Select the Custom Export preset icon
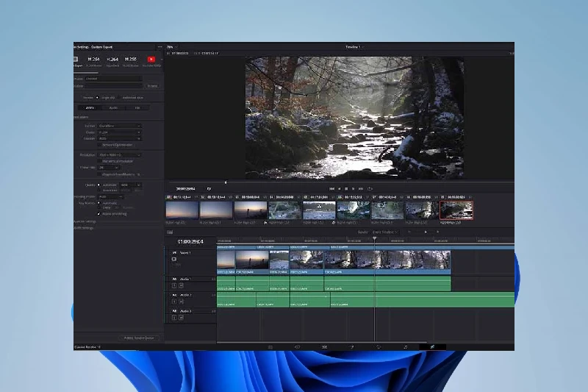The height and width of the screenshot is (392, 588). click(76, 60)
